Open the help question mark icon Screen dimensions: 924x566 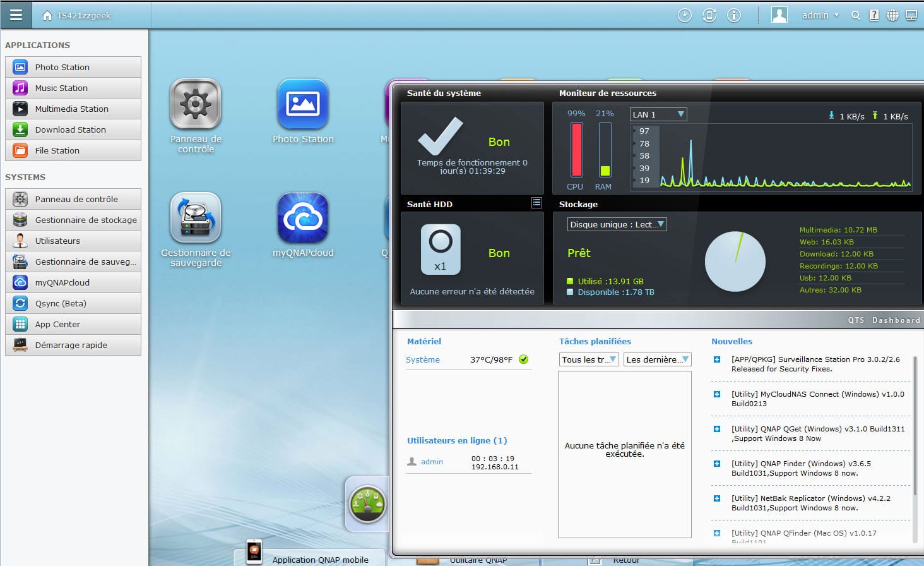click(x=874, y=16)
